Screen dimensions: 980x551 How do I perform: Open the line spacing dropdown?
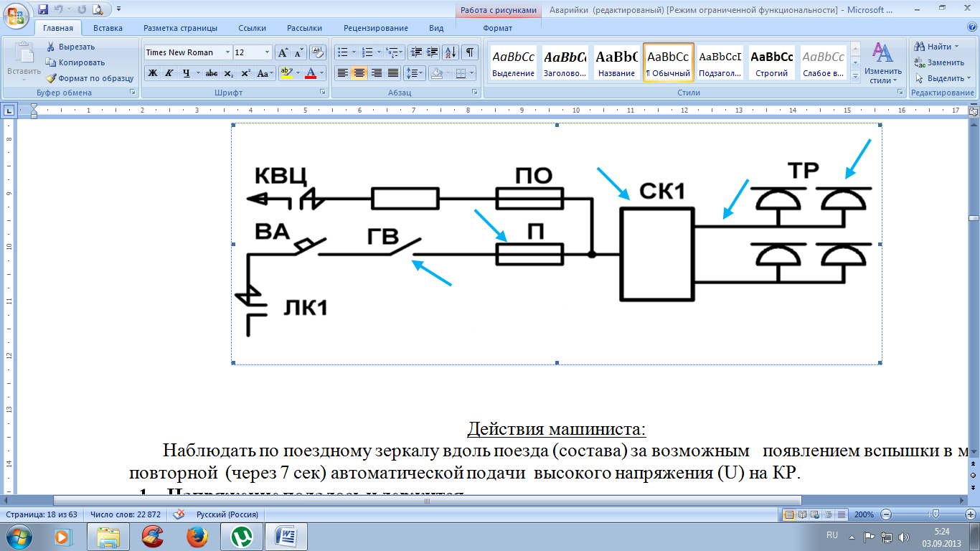(x=415, y=73)
